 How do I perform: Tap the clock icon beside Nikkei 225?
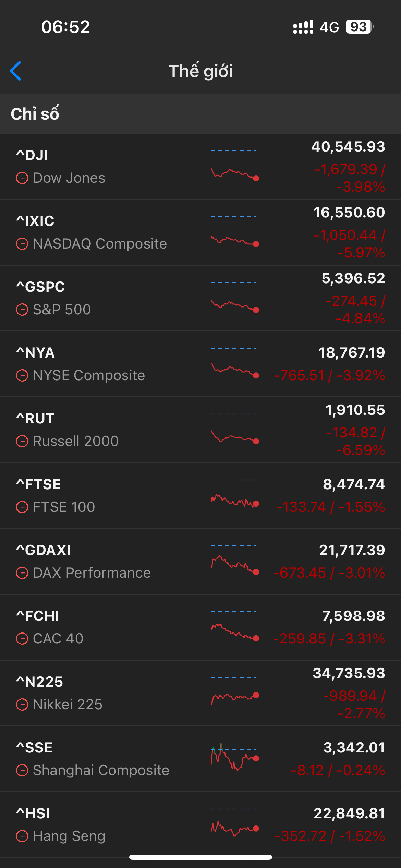tap(22, 705)
